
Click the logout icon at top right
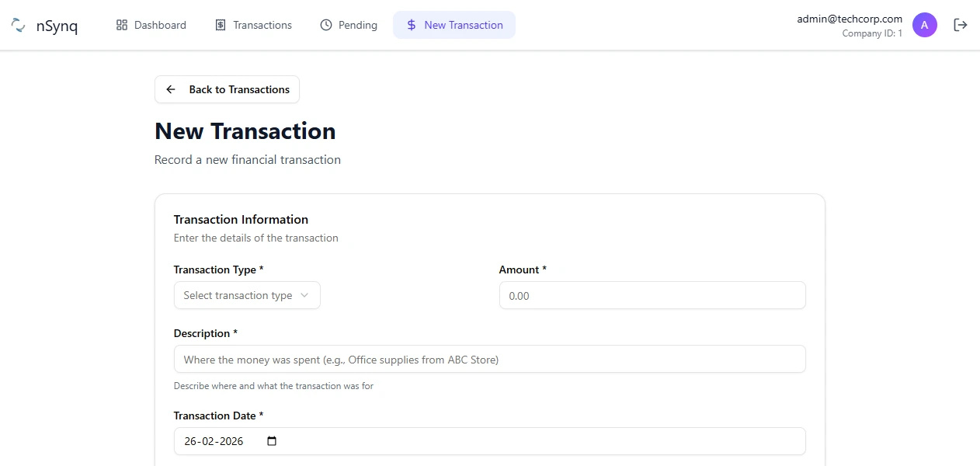[x=961, y=25]
